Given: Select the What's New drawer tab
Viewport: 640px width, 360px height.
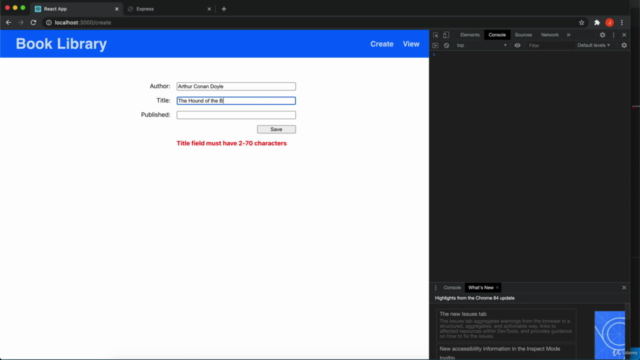Looking at the screenshot, I should click(x=480, y=287).
